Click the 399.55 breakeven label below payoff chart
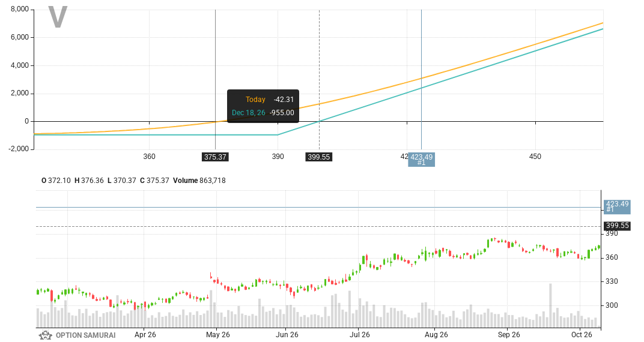Viewport: 644px width, 342px height. coord(319,157)
